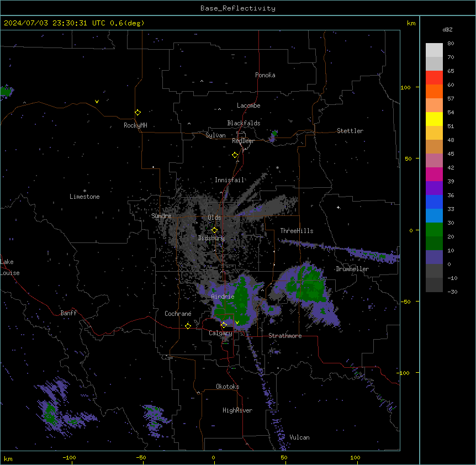
Task: Click the Strathmore label
Action: click(x=285, y=336)
